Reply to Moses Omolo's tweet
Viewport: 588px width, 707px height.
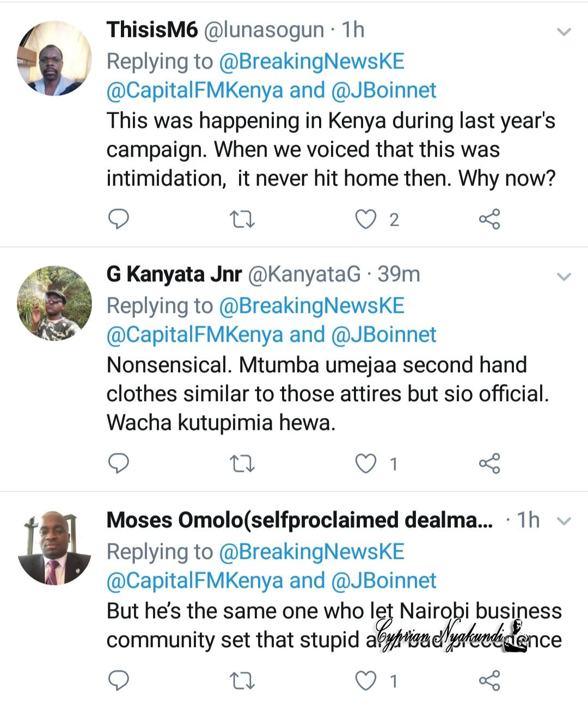coord(119,680)
